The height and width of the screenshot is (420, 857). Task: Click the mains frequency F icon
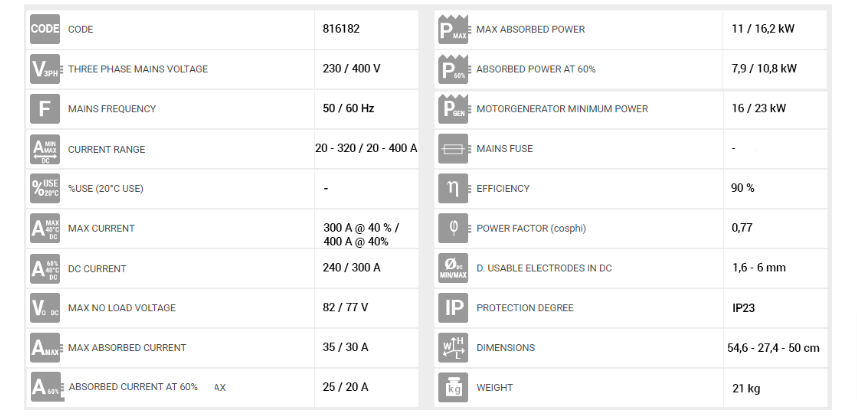(45, 108)
